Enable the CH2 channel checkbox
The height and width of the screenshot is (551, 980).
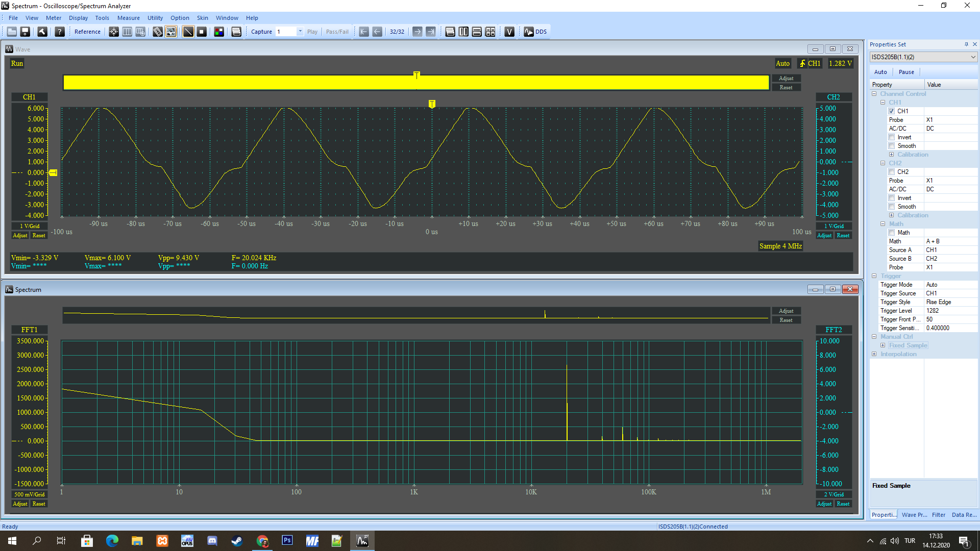892,172
